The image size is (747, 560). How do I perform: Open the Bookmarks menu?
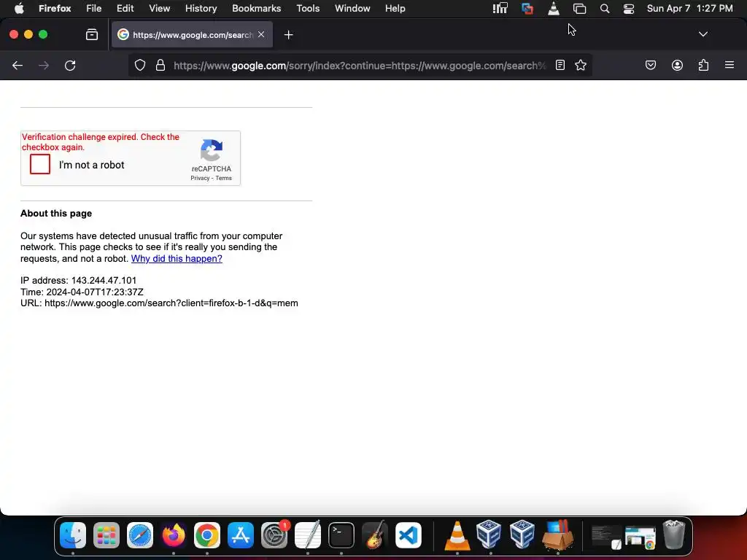click(256, 9)
